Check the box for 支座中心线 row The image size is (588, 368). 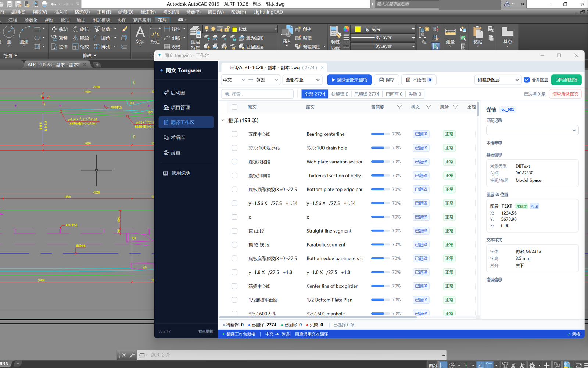click(234, 134)
